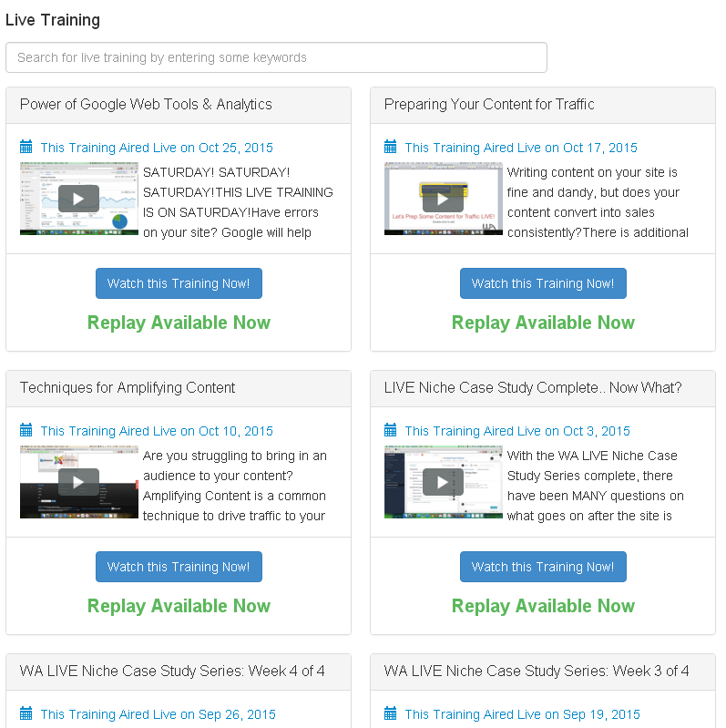Image resolution: width=726 pixels, height=728 pixels.
Task: Click 'WA LIVE Niche Case Study Series: Week 3 of 4'
Action: click(x=537, y=671)
